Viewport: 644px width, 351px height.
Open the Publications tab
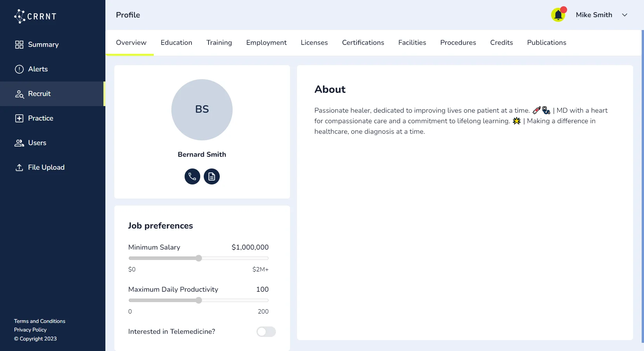(x=546, y=43)
